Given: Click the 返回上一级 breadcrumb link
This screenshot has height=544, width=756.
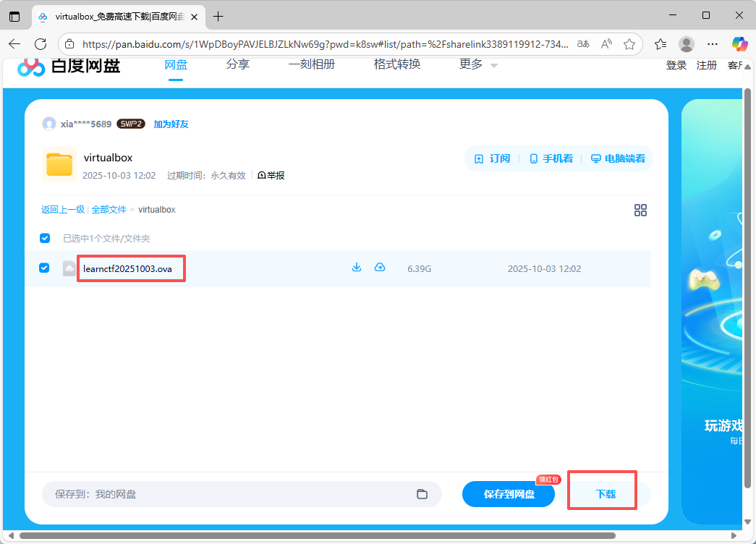Looking at the screenshot, I should 63,210.
